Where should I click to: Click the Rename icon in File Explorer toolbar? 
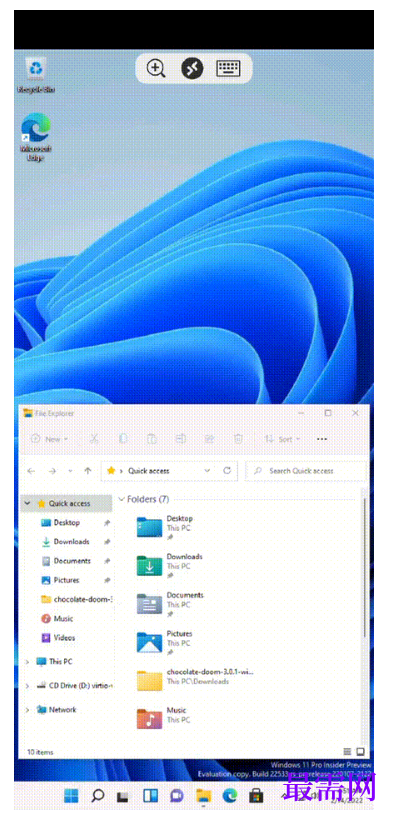[181, 439]
